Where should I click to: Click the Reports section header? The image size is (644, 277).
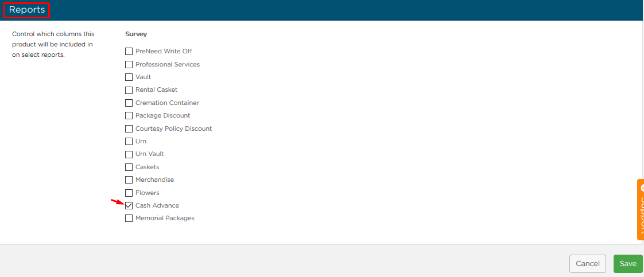tap(27, 10)
